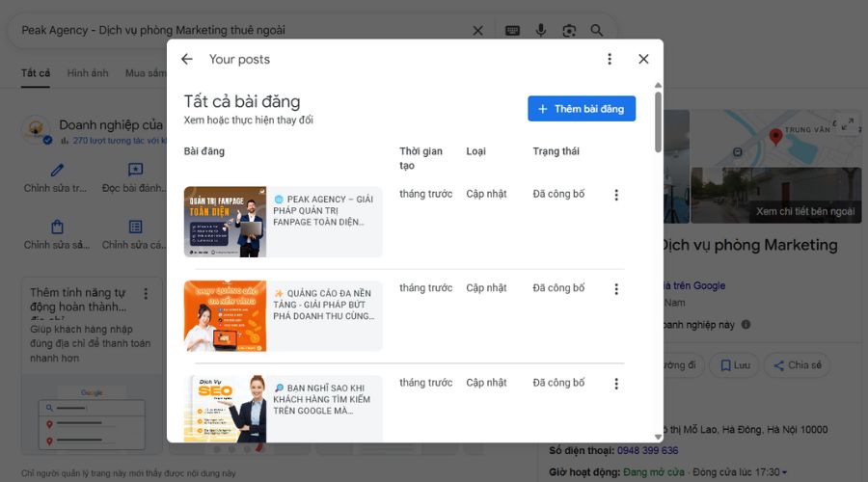The image size is (868, 482).
Task: Switch to the Hình ảnh search tab
Action: pos(88,73)
